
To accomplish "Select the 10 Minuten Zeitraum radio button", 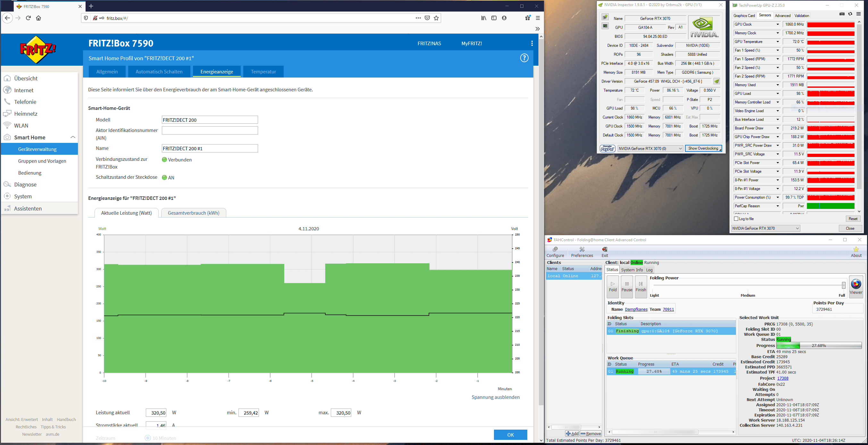I will point(147,438).
